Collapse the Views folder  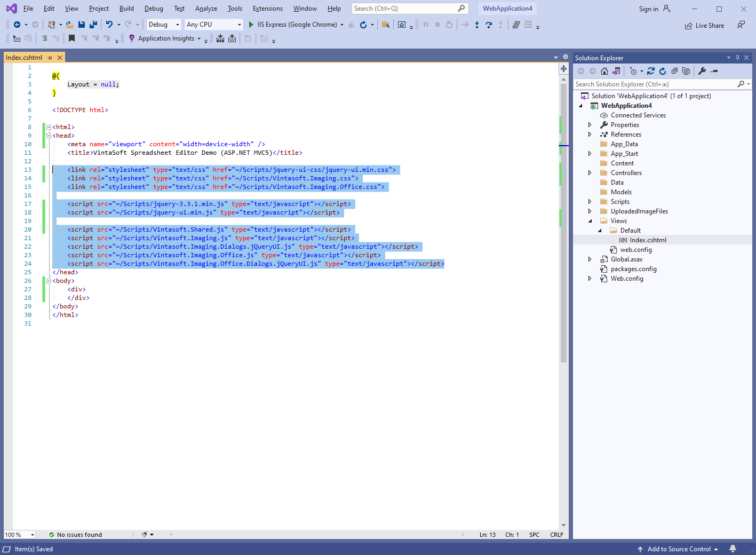coord(590,221)
